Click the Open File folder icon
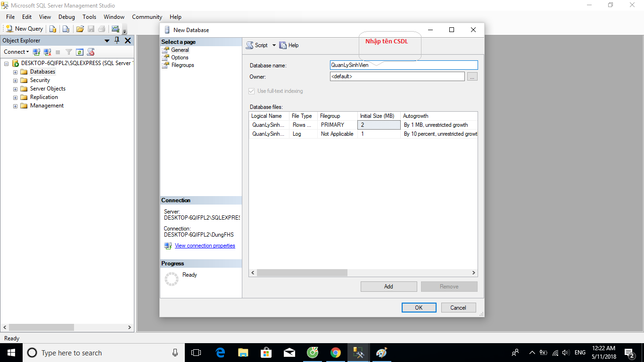This screenshot has width=644, height=362. coord(80,29)
